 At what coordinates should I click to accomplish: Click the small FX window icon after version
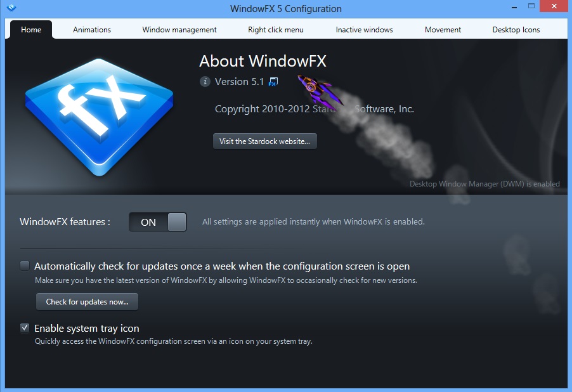(273, 81)
